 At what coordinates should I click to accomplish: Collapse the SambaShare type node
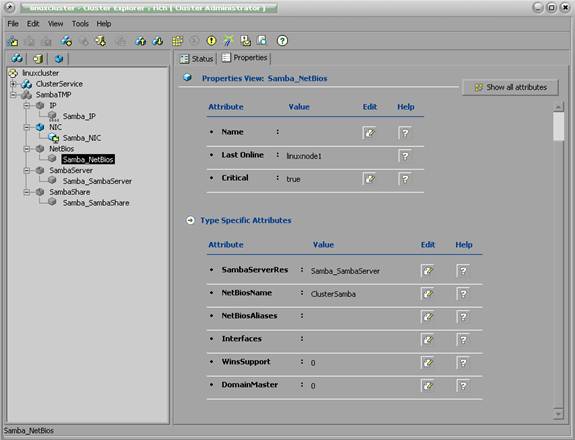(27, 192)
